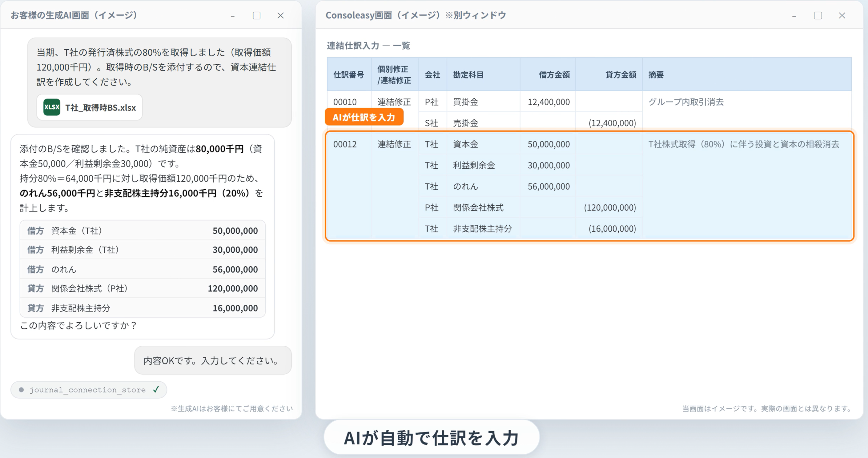
Task: Click the 56,000,000 debit amount in Consoleasy table
Action: (549, 186)
